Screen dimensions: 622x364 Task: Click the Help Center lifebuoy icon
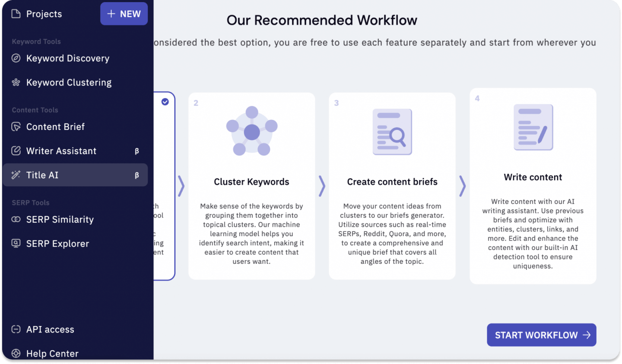[16, 354]
